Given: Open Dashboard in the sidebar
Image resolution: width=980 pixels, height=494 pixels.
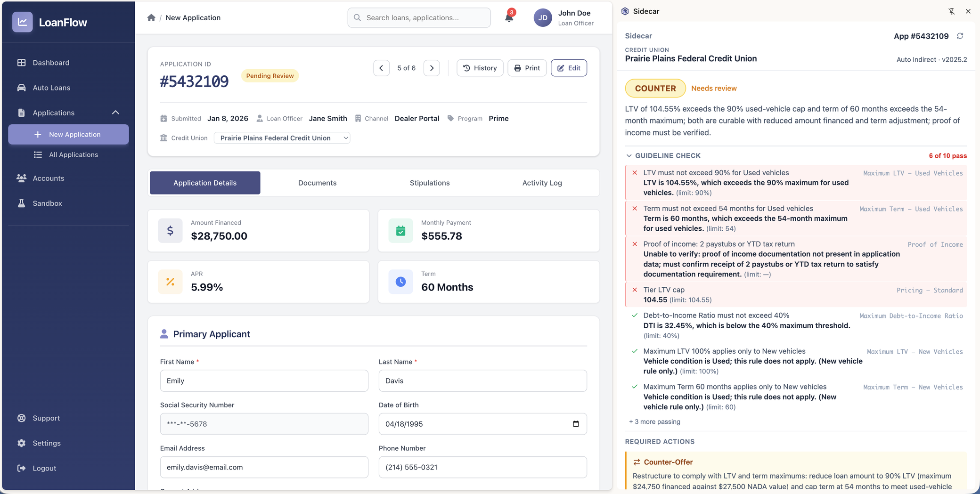Looking at the screenshot, I should tap(68, 63).
